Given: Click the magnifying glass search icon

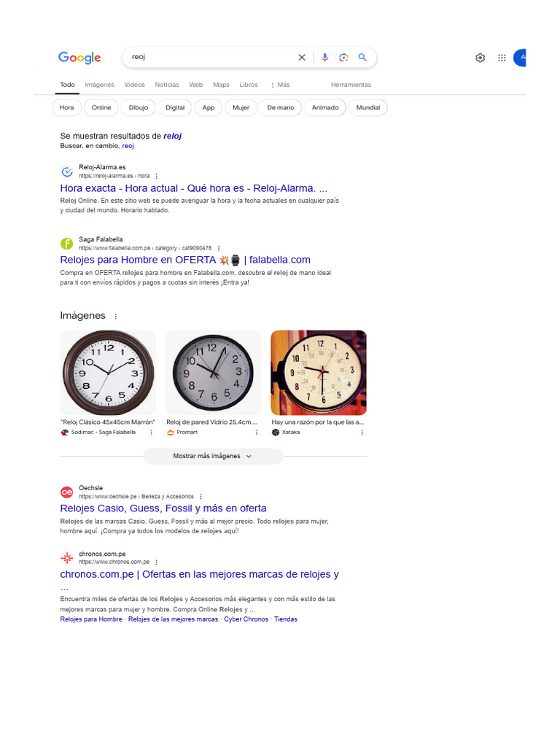Looking at the screenshot, I should (x=362, y=58).
